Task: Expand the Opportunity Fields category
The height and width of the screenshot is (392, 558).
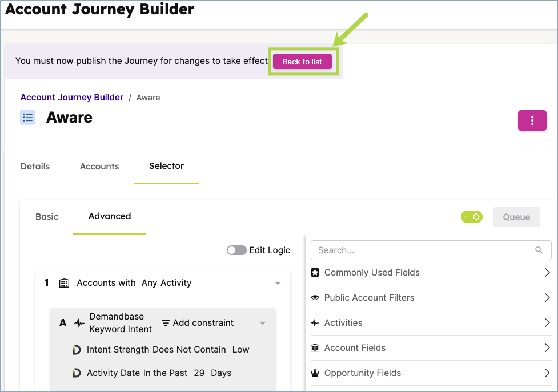Action: point(431,373)
